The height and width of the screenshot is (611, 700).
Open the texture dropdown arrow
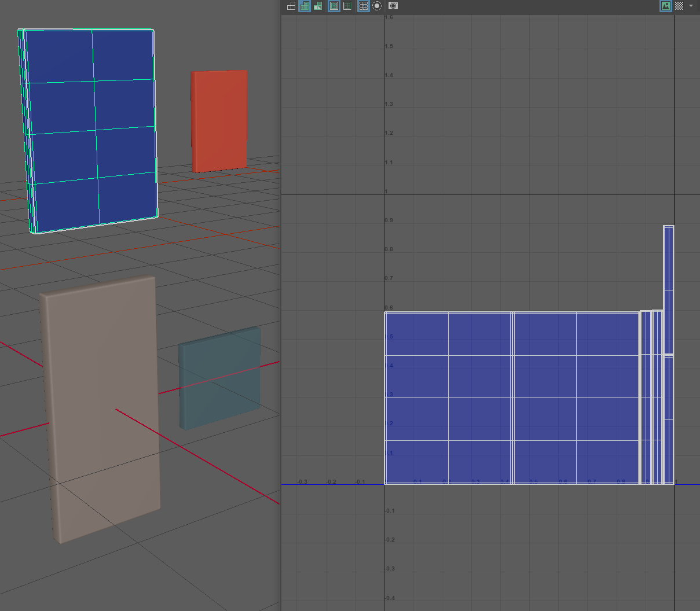691,6
